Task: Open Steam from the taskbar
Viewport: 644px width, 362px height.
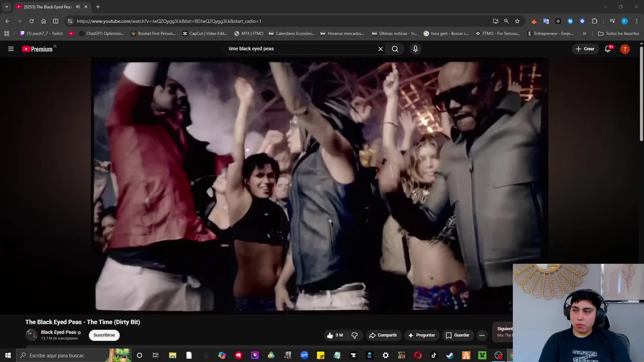Action: coord(450,355)
